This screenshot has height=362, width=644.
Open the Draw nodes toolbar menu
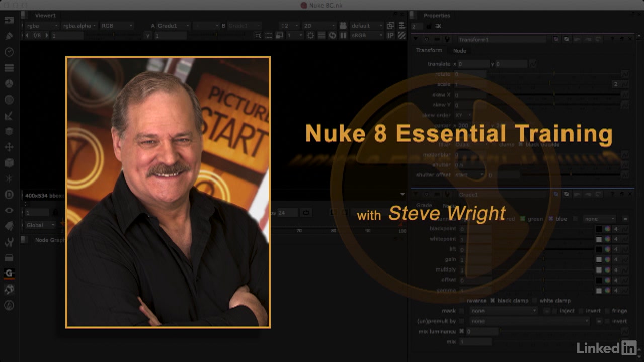9,36
